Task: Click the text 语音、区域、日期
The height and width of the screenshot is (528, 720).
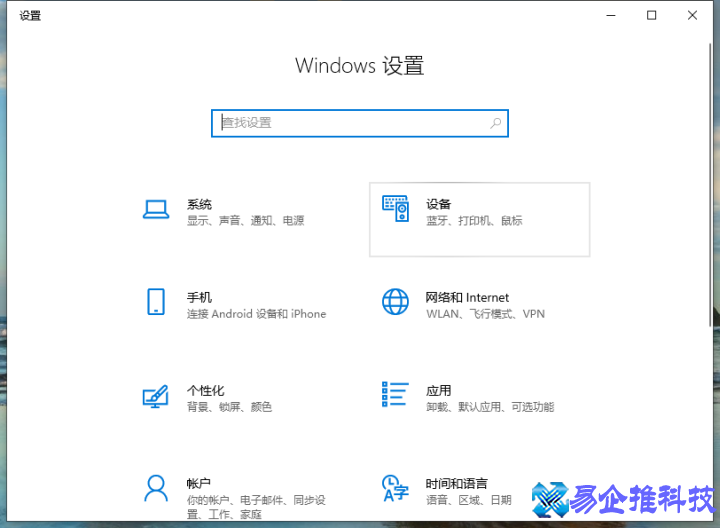Action: [x=469, y=500]
